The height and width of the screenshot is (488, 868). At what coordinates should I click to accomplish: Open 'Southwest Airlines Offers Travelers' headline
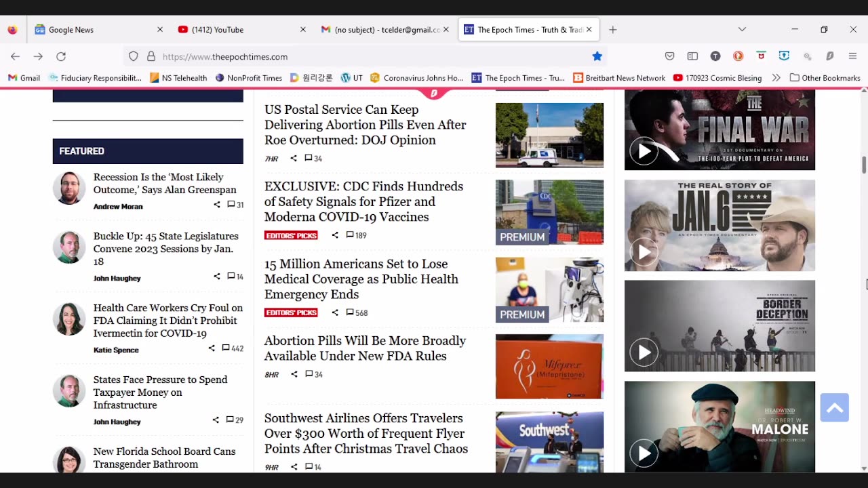point(366,433)
